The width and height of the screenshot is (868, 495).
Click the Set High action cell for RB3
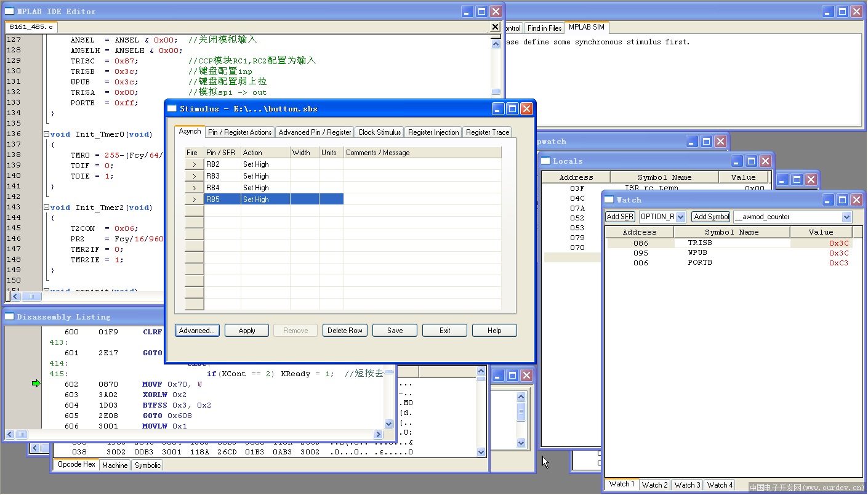[265, 176]
